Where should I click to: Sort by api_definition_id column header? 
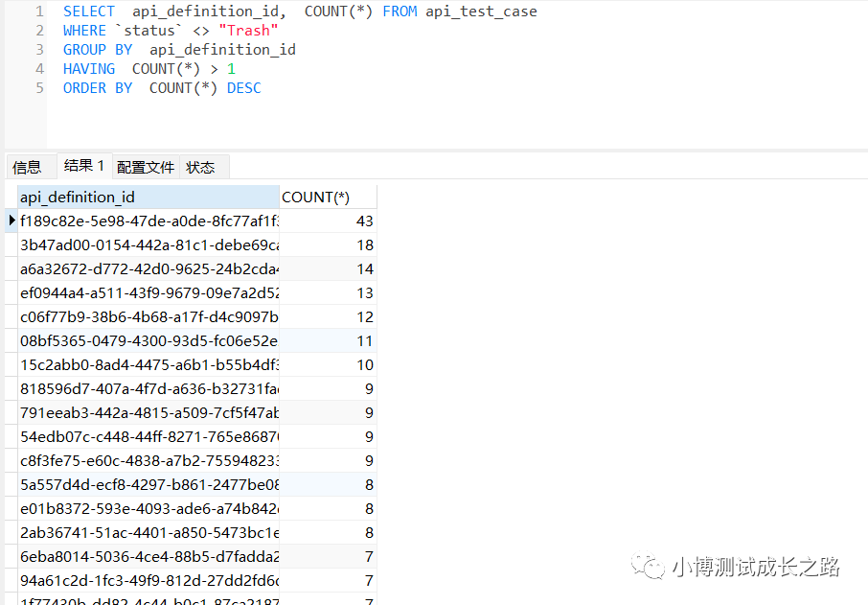tap(148, 198)
